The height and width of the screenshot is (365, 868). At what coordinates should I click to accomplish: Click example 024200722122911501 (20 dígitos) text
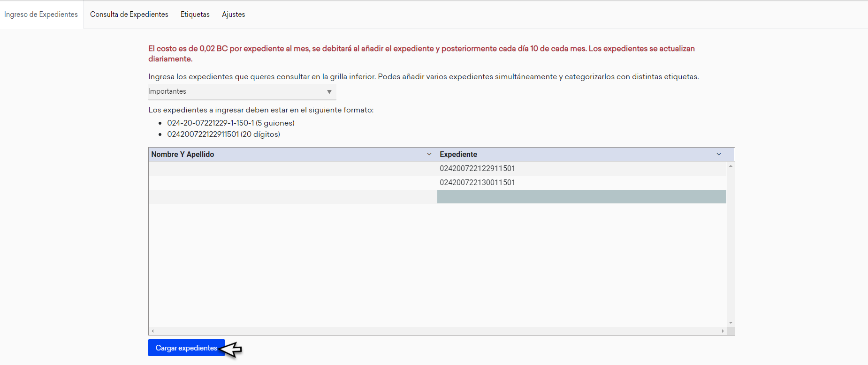(x=223, y=134)
